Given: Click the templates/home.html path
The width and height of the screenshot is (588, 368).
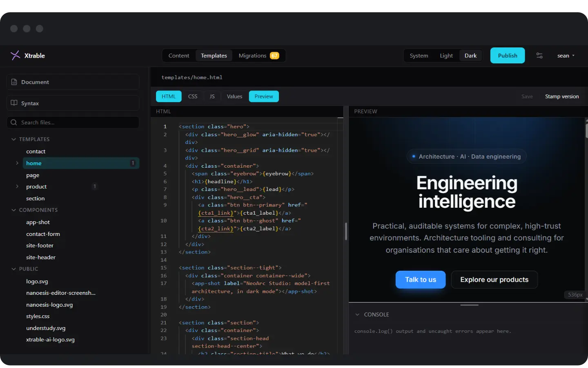Looking at the screenshot, I should tap(192, 77).
